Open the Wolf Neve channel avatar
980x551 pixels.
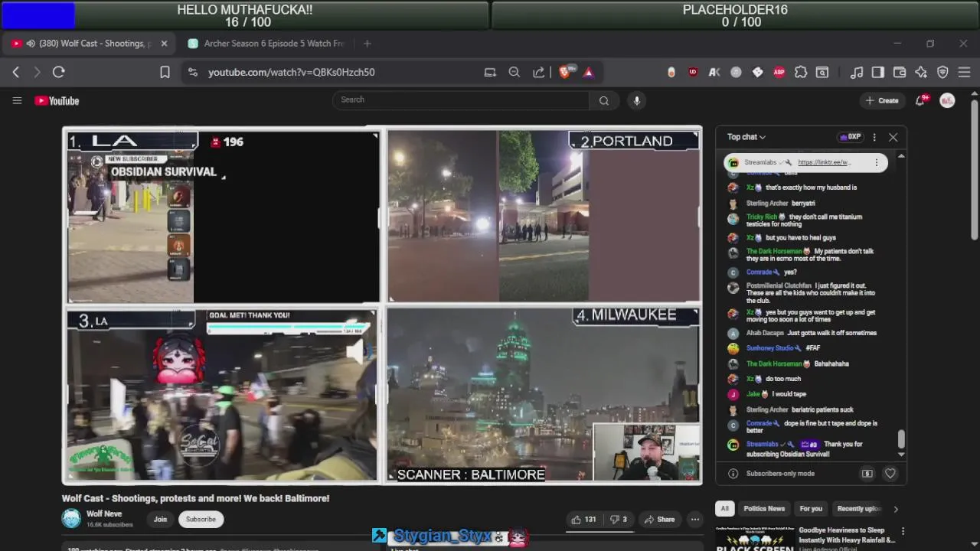[x=71, y=519]
